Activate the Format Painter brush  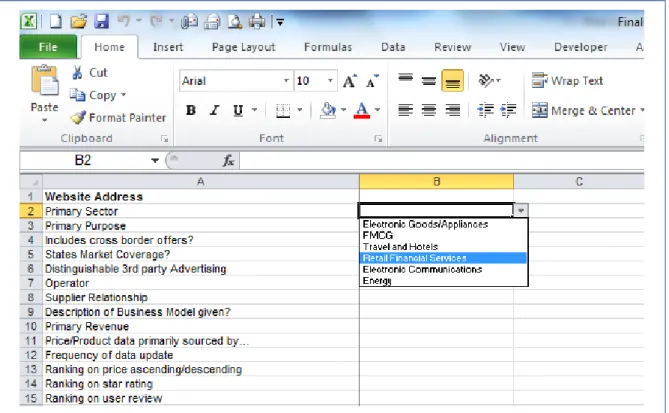pos(78,117)
